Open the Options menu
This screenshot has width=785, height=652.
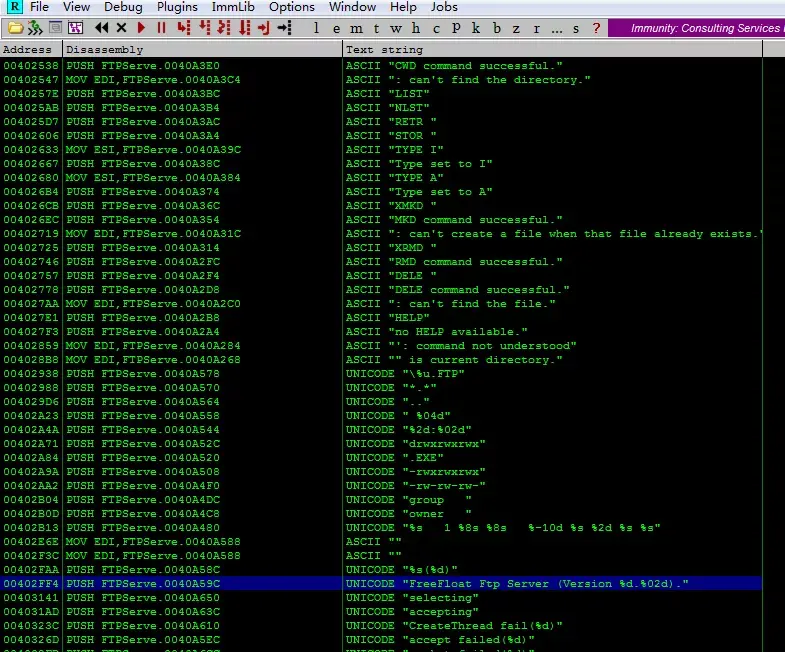[x=292, y=7]
